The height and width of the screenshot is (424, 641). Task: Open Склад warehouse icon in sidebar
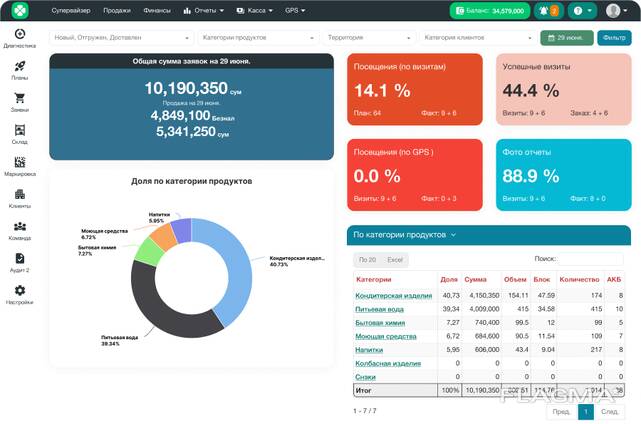click(20, 130)
